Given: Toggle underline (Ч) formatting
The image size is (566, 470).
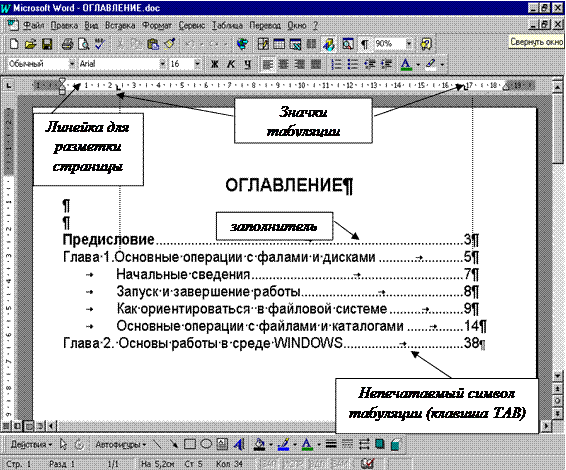Looking at the screenshot, I should point(248,64).
